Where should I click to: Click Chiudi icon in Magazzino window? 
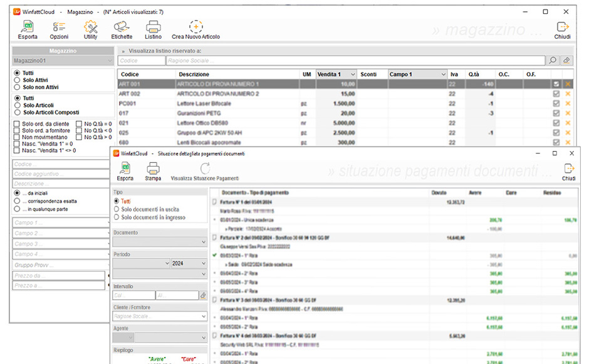562,27
